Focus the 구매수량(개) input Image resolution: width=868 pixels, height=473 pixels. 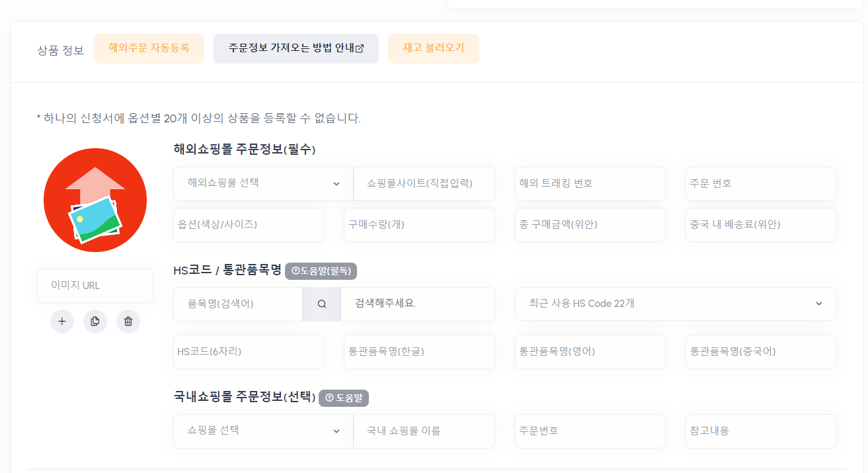tap(419, 225)
